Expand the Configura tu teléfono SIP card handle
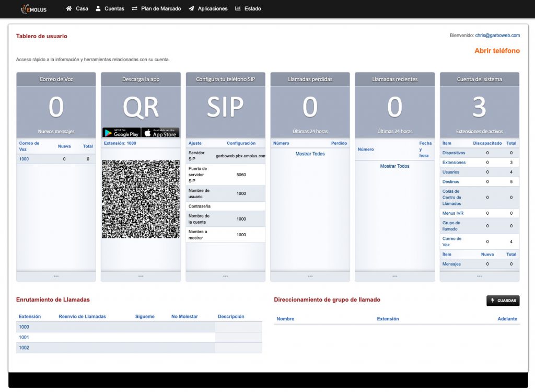Image resolution: width=535 pixels, height=392 pixels. (226, 276)
